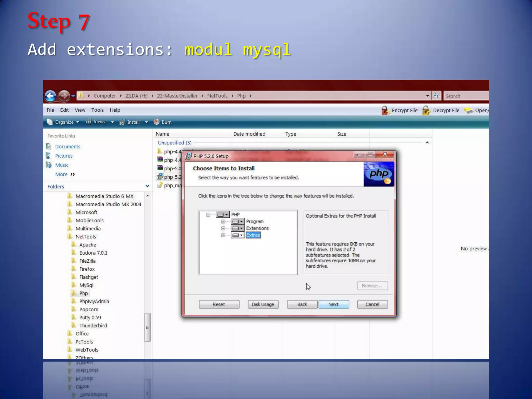Click the Back button in PHP Setup
The height and width of the screenshot is (399, 532).
pyautogui.click(x=302, y=304)
